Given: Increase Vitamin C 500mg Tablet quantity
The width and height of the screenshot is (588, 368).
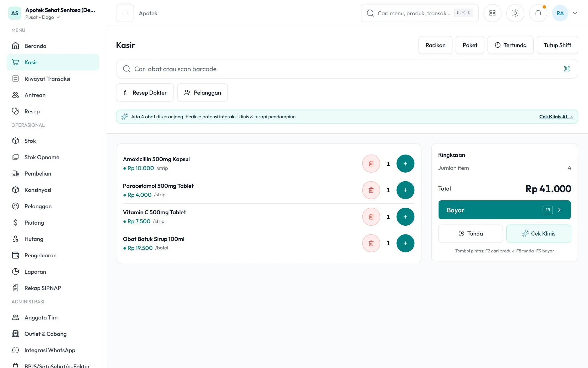Looking at the screenshot, I should coord(405,217).
